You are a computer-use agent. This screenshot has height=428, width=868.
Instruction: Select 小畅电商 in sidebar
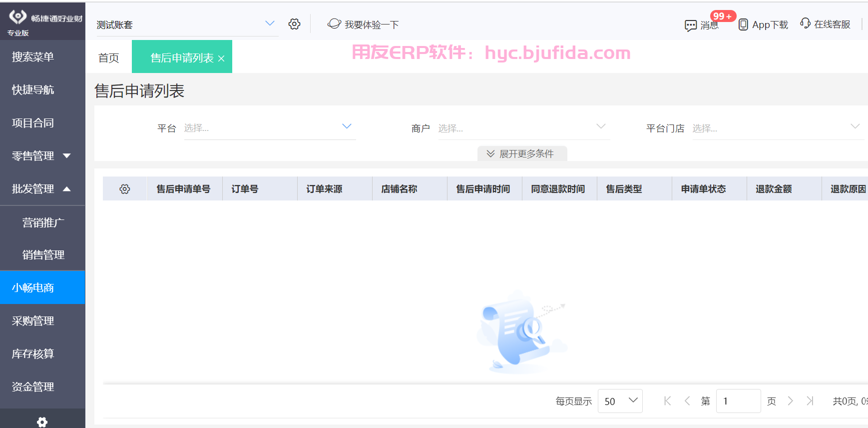42,287
